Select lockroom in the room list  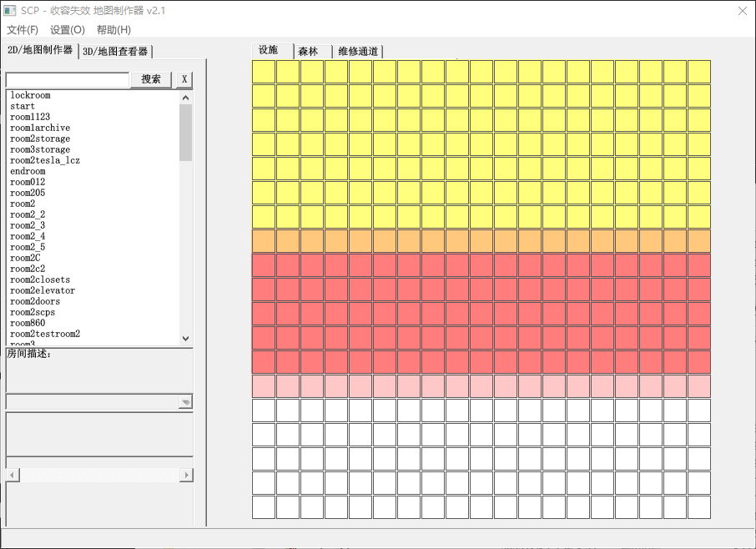coord(30,95)
